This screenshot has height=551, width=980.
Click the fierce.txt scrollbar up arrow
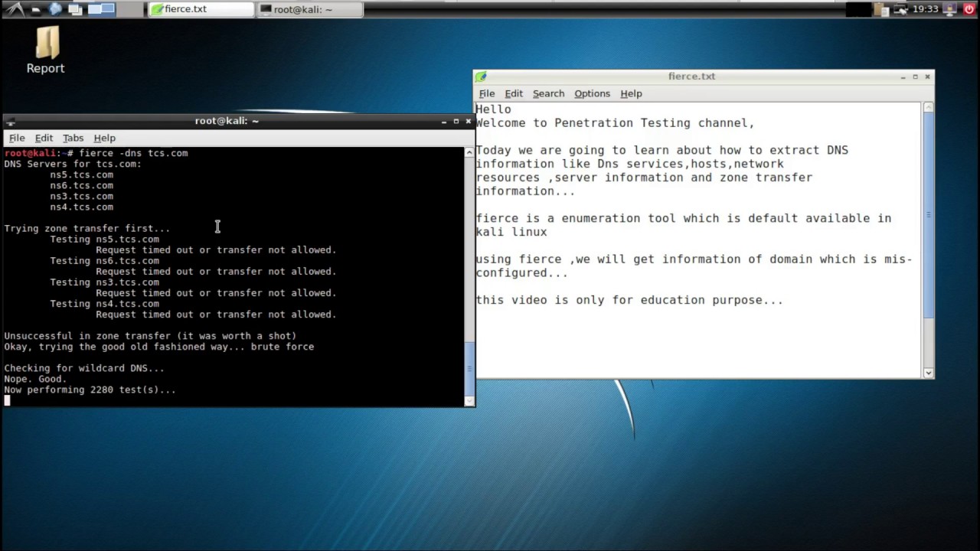pos(928,108)
